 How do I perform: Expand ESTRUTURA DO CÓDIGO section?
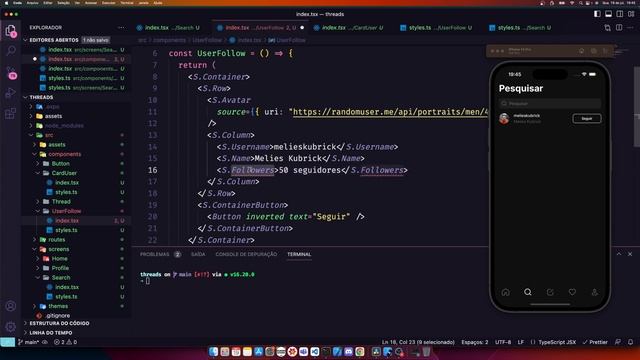[59, 323]
